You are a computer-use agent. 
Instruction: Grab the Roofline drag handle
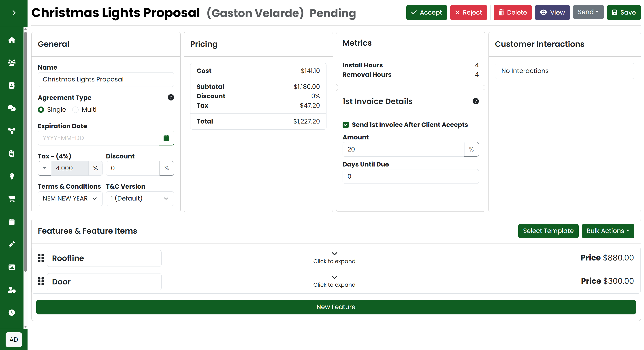pyautogui.click(x=41, y=258)
